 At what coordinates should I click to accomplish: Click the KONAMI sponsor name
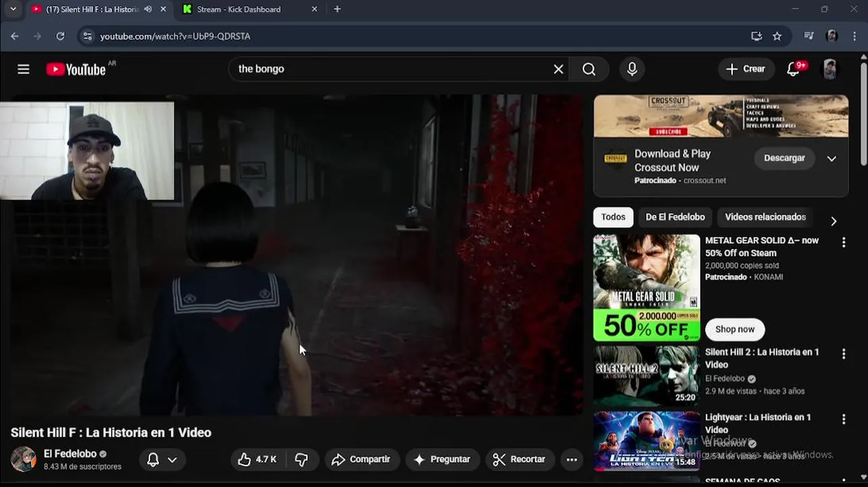pyautogui.click(x=768, y=277)
